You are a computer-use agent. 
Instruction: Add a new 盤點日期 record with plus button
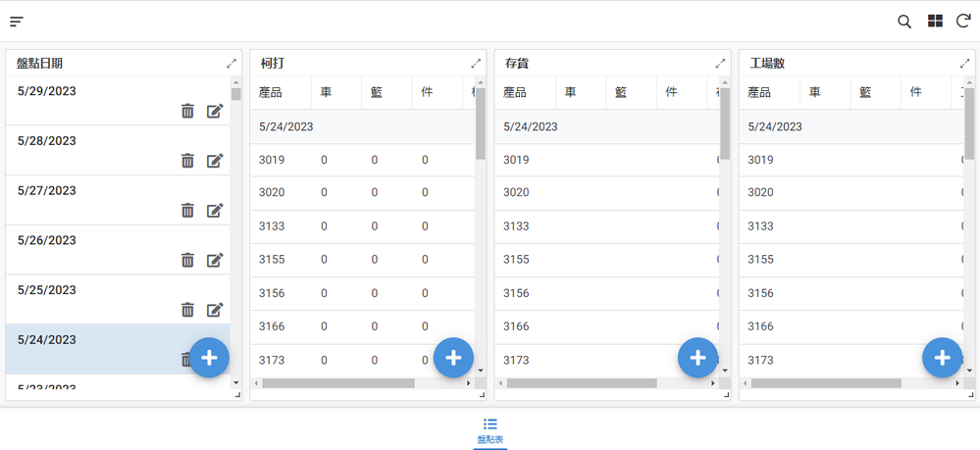pyautogui.click(x=209, y=358)
